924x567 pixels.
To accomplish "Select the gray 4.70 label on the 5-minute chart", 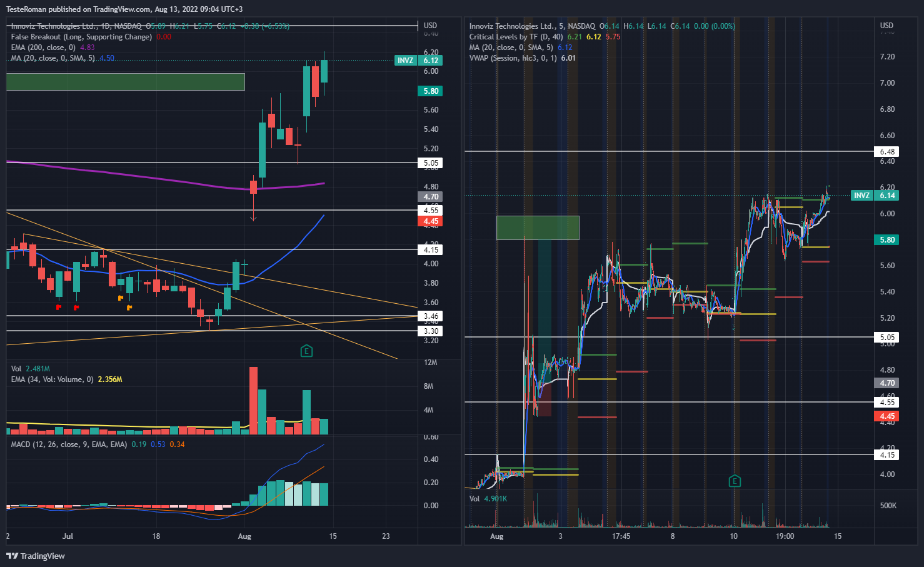I will coord(886,383).
